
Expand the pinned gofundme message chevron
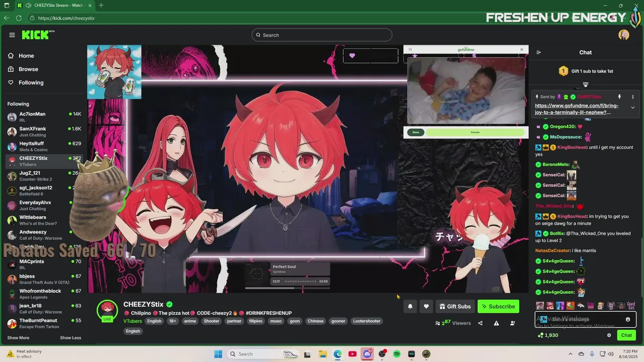click(x=633, y=108)
